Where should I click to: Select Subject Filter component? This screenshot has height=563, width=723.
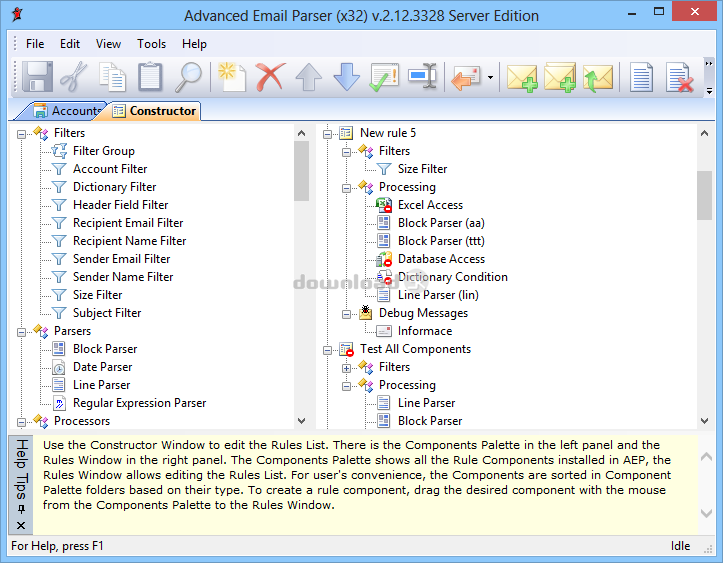(x=107, y=313)
